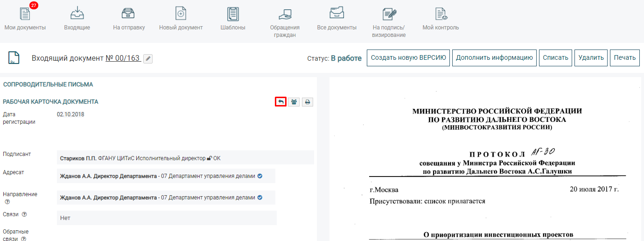The width and height of the screenshot is (644, 241).
Task: Expand Сопроводительные письма section
Action: [x=48, y=85]
